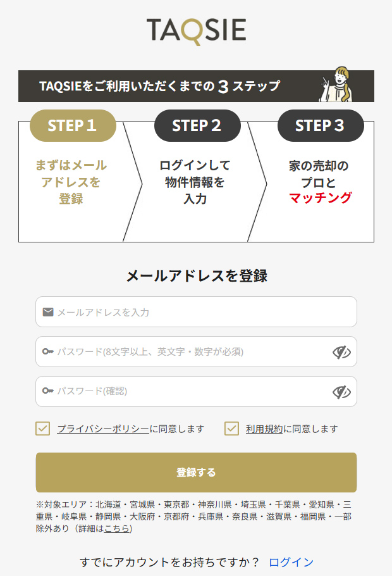Screen dimensions: 392x576
Task: Click the TAQSIE logo
Action: pos(196,31)
